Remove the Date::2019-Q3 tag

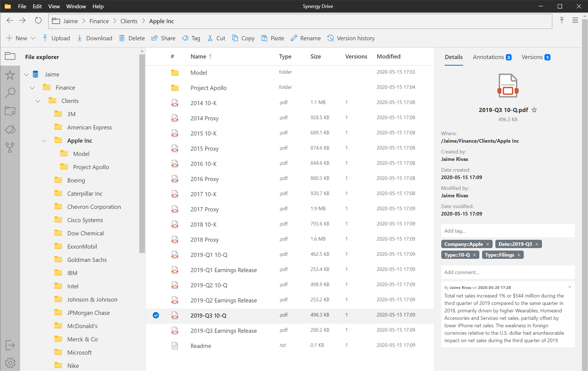click(537, 244)
